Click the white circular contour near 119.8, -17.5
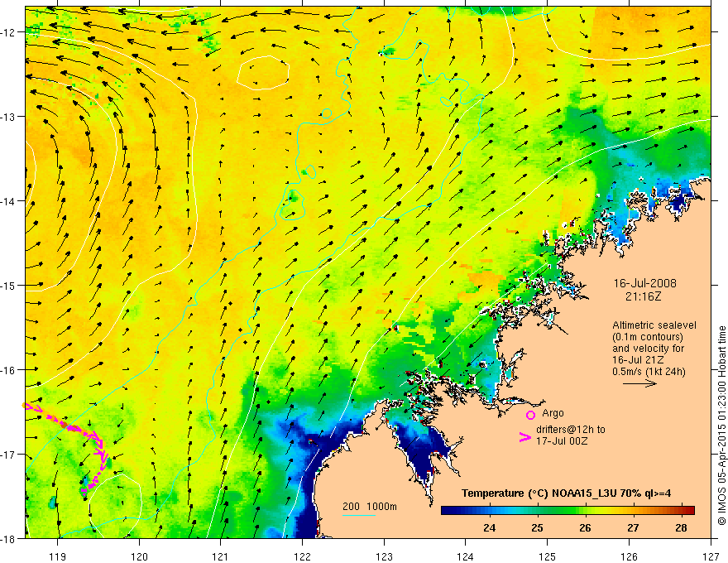Image resolution: width=728 pixels, height=563 pixels. pos(115,503)
